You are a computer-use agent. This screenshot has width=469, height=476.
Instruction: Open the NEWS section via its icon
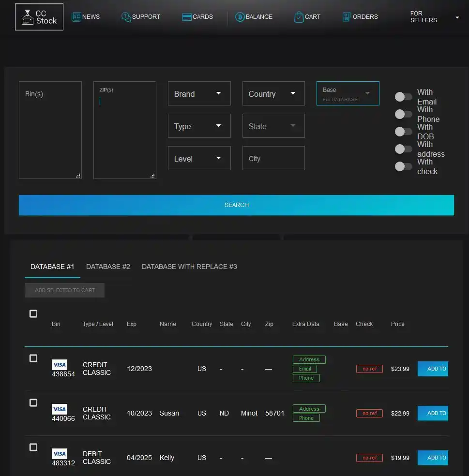point(77,16)
